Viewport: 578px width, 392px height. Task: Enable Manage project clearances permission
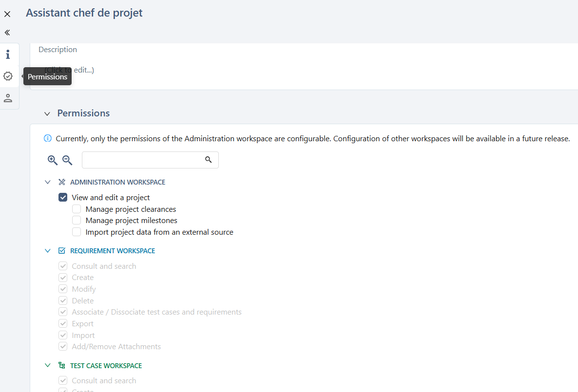[77, 208]
